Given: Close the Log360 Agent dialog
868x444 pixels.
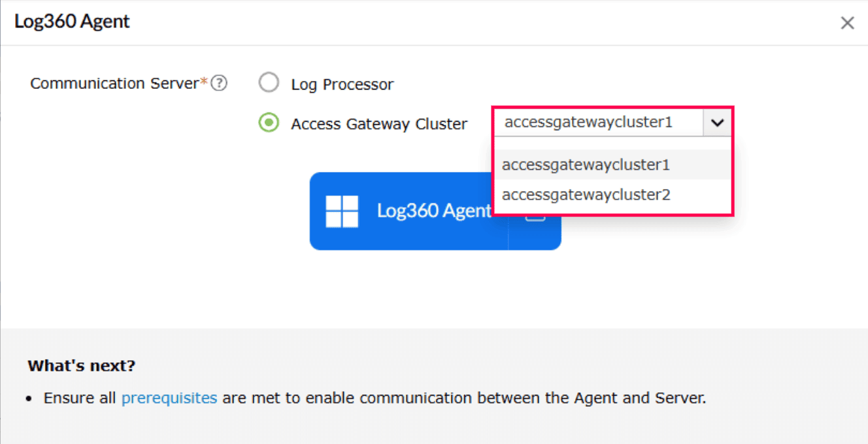Looking at the screenshot, I should pos(847,24).
